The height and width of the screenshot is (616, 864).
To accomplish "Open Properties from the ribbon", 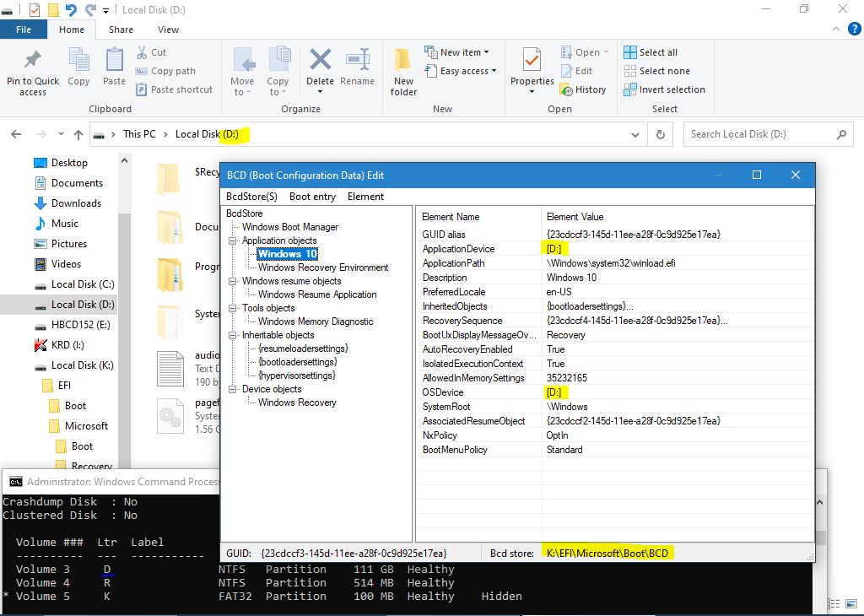I will click(532, 62).
